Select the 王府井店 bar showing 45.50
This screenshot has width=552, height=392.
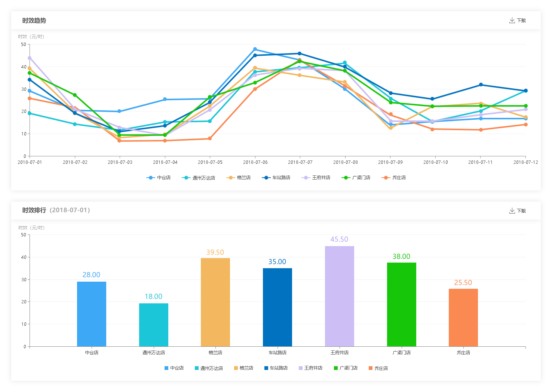pos(340,296)
